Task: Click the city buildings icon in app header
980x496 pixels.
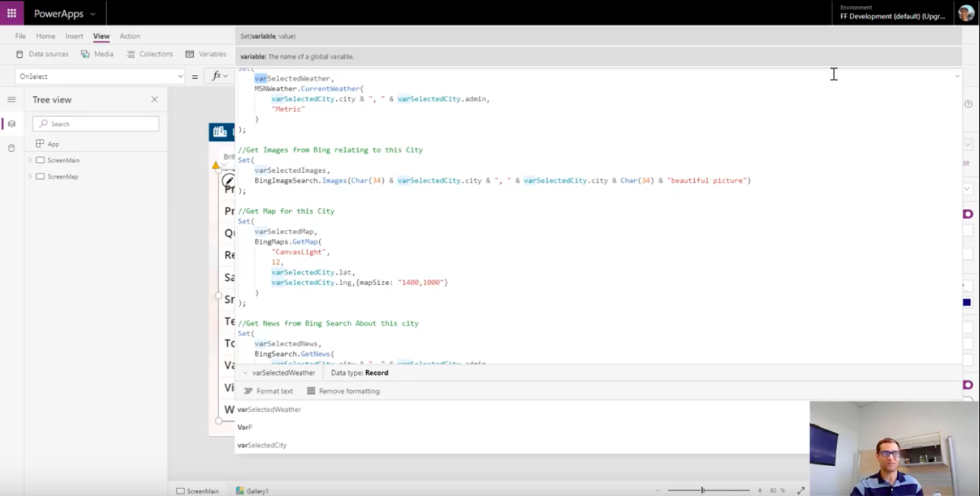Action: pos(220,132)
